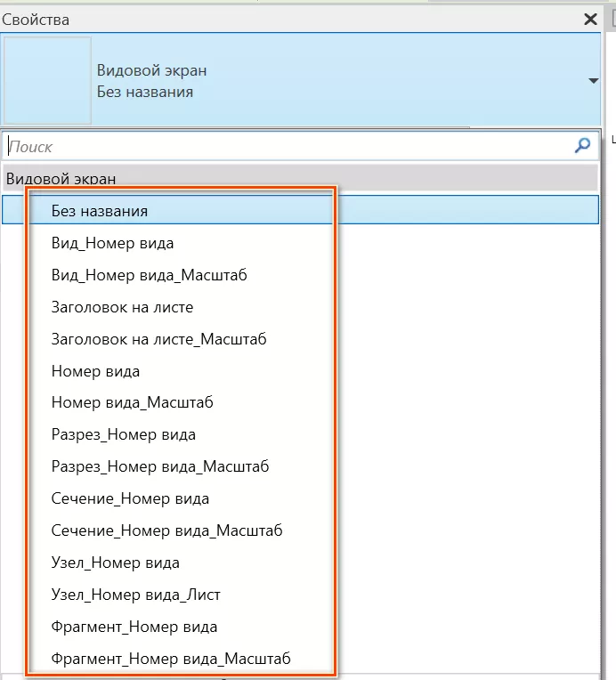Select Без названия in the list
This screenshot has height=680, width=616.
(100, 211)
